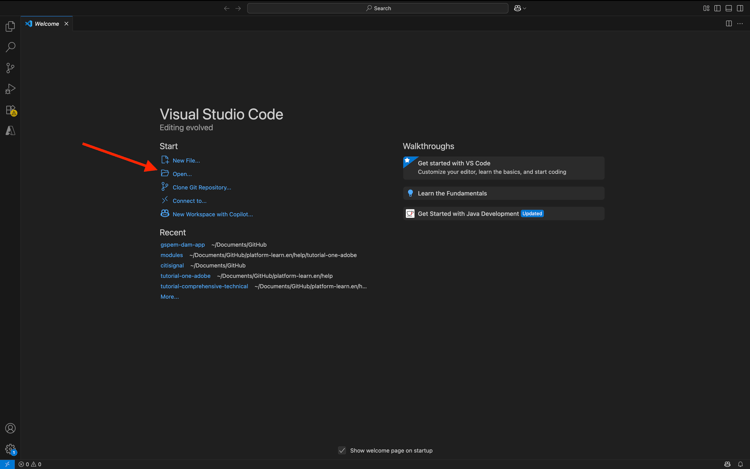
Task: Open the More Actions ellipsis in editor
Action: click(x=740, y=23)
